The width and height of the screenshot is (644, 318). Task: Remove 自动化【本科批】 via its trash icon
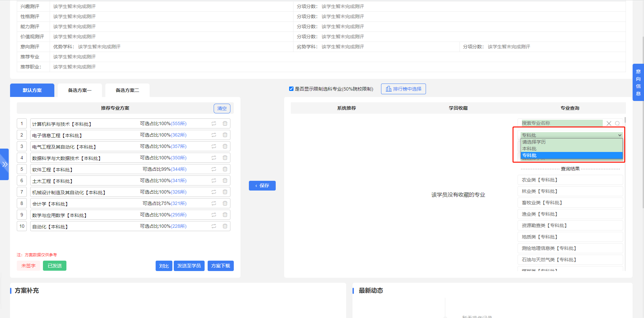tap(225, 226)
